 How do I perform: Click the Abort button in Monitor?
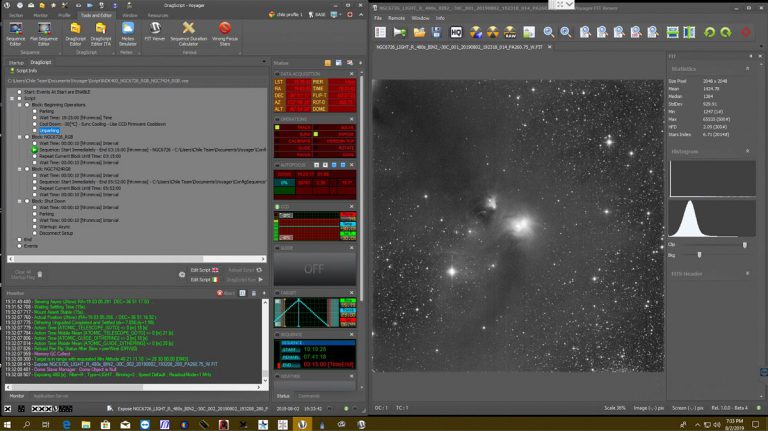pos(226,293)
